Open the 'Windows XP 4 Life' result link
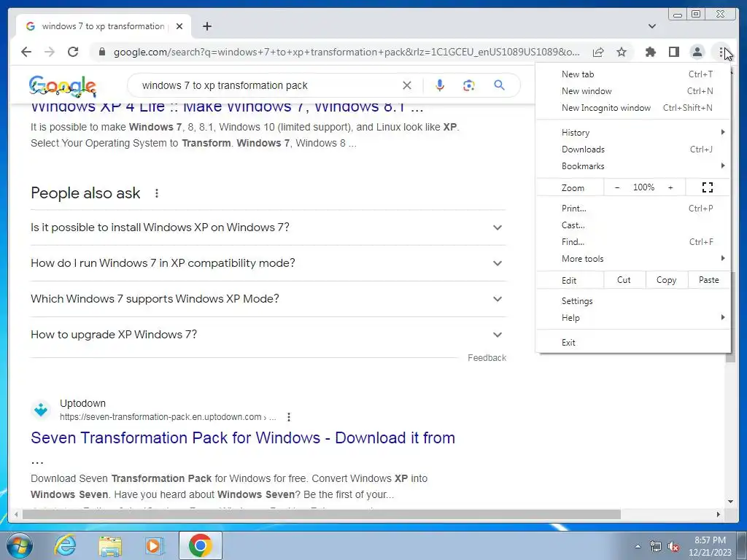 [x=227, y=108]
